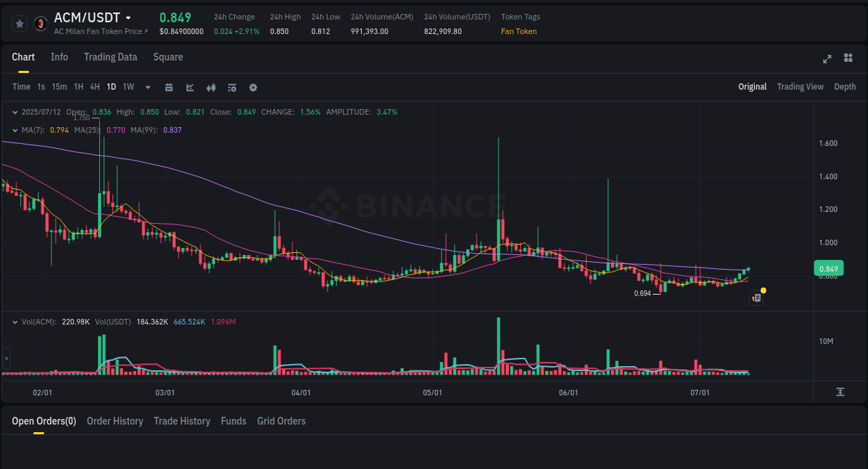Switch to the Trading Data tab
The height and width of the screenshot is (469, 868).
110,57
